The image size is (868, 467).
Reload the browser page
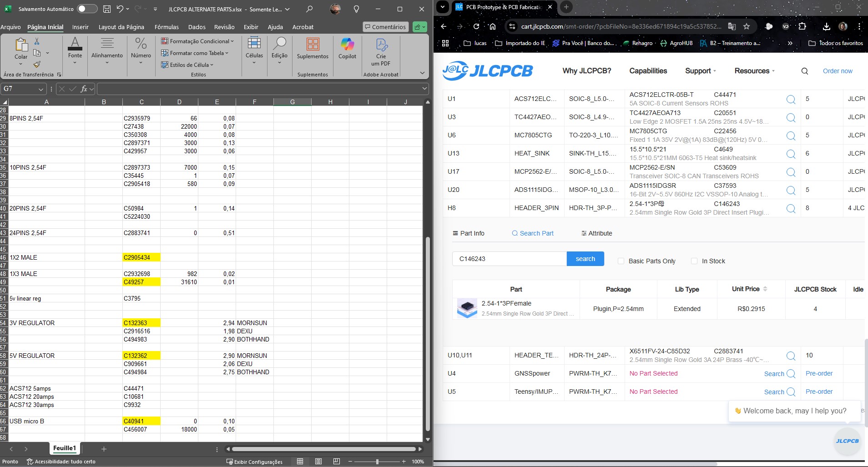point(476,26)
